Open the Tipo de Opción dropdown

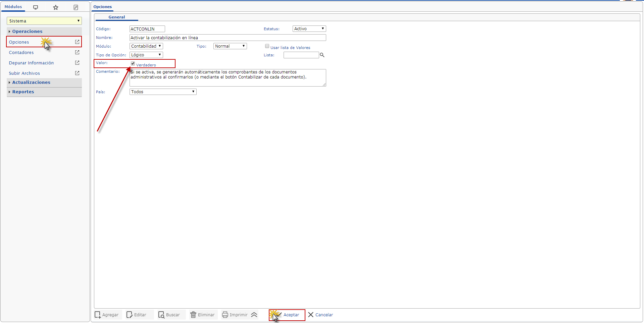[x=146, y=55]
